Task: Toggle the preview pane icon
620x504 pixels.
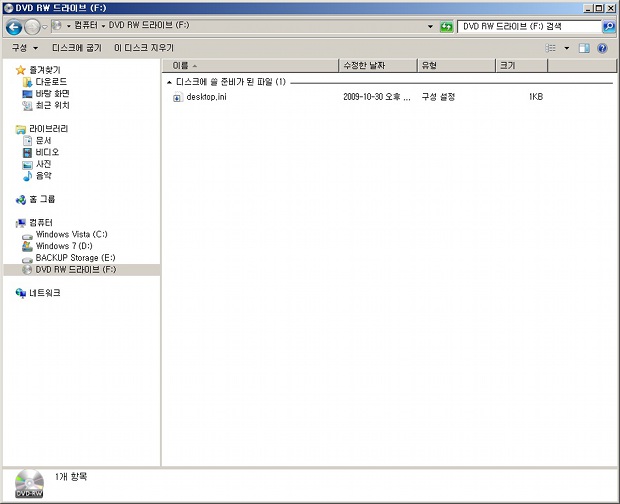Action: 584,48
